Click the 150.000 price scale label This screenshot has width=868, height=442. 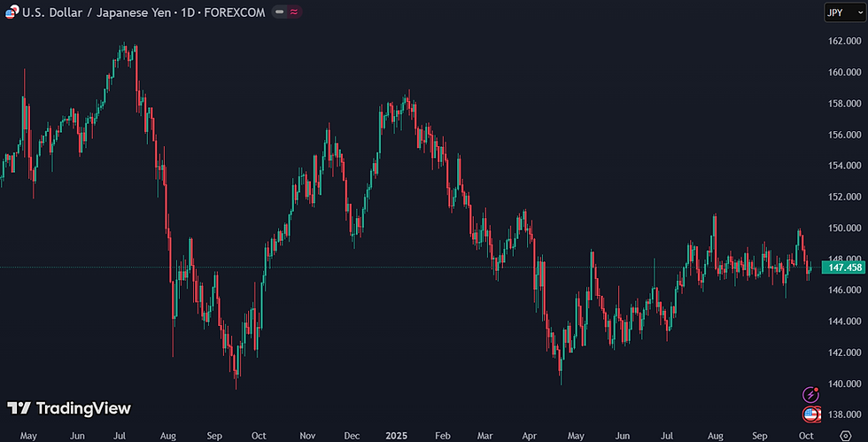[845, 229]
